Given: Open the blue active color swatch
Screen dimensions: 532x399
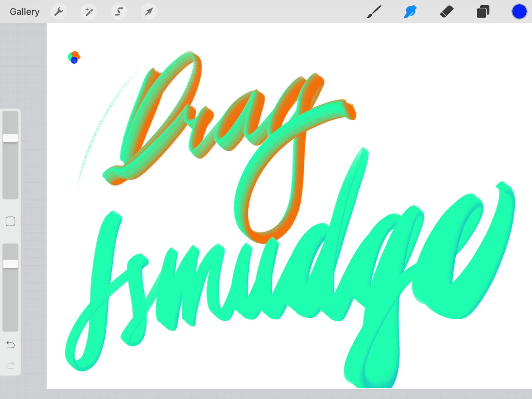Looking at the screenshot, I should click(519, 12).
